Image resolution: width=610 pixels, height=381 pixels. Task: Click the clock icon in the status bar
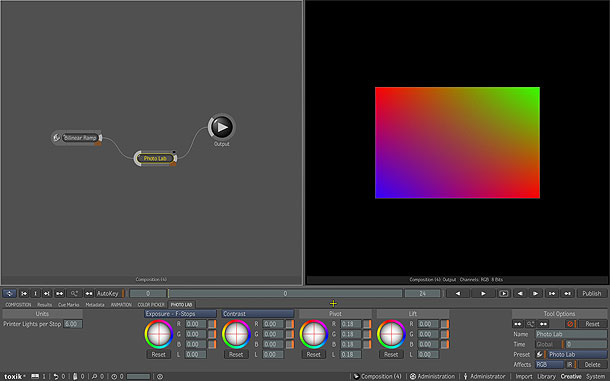[x=114, y=376]
